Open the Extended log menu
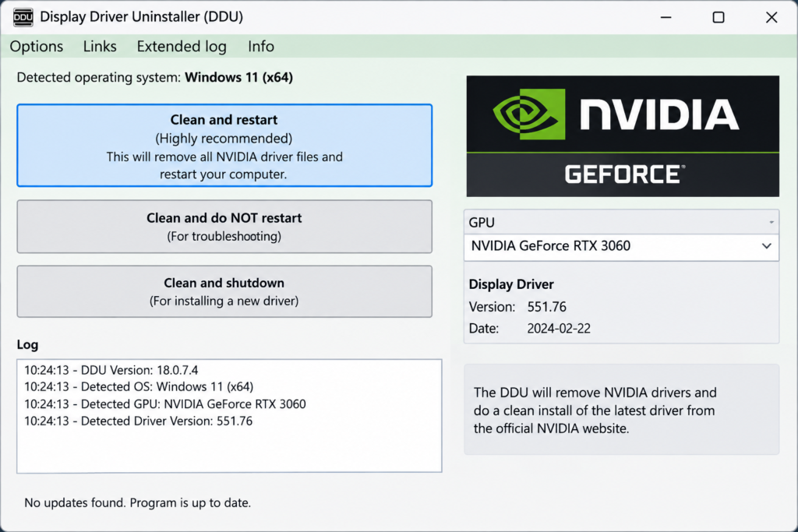Viewport: 798px width, 532px height. [x=182, y=46]
